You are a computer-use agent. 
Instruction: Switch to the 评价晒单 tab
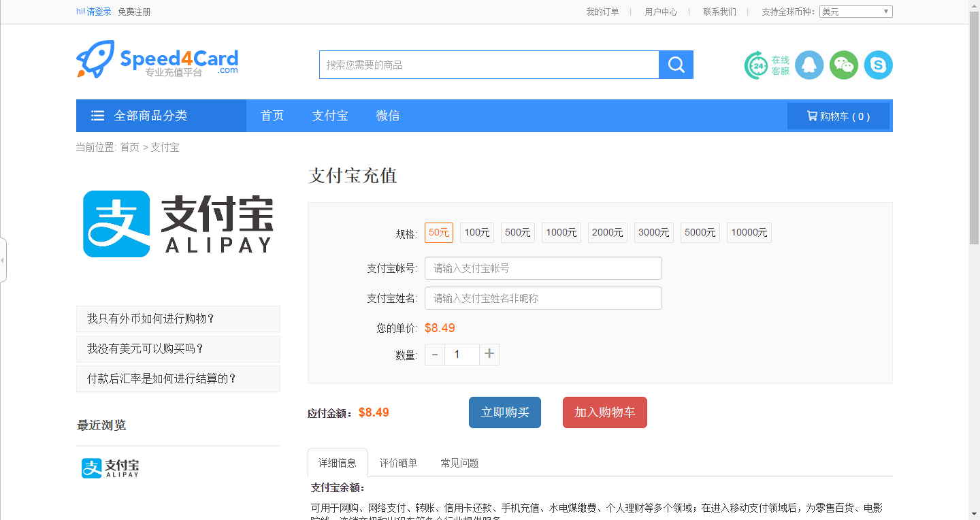click(x=398, y=463)
